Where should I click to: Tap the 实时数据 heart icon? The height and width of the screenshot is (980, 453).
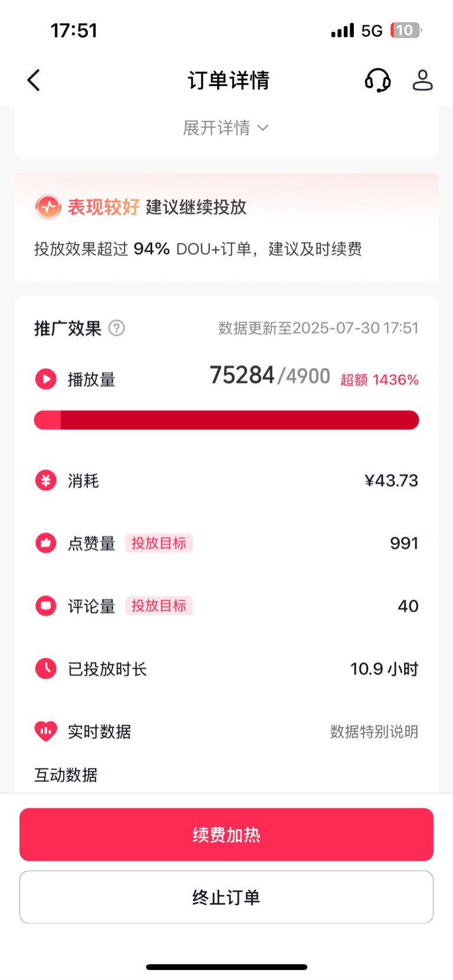[46, 731]
